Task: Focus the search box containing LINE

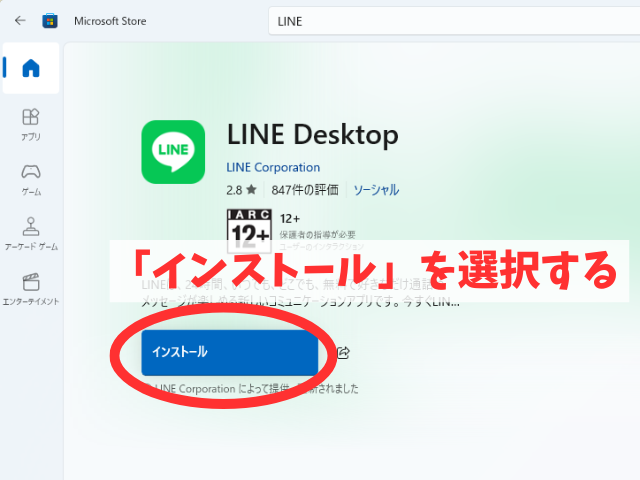Action: (x=454, y=21)
